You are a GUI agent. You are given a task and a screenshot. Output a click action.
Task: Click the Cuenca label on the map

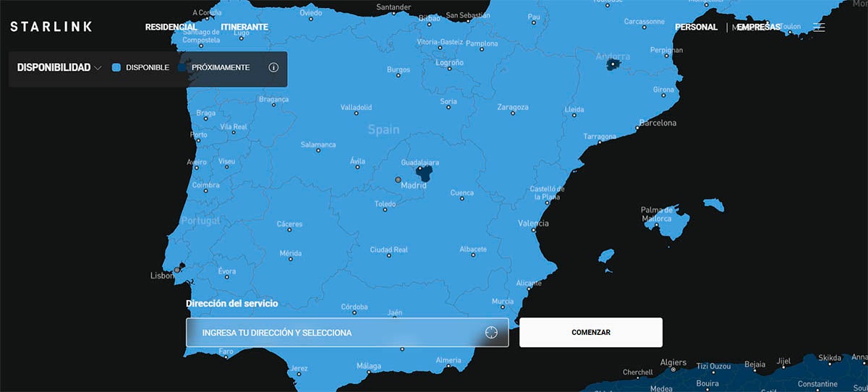coord(462,193)
